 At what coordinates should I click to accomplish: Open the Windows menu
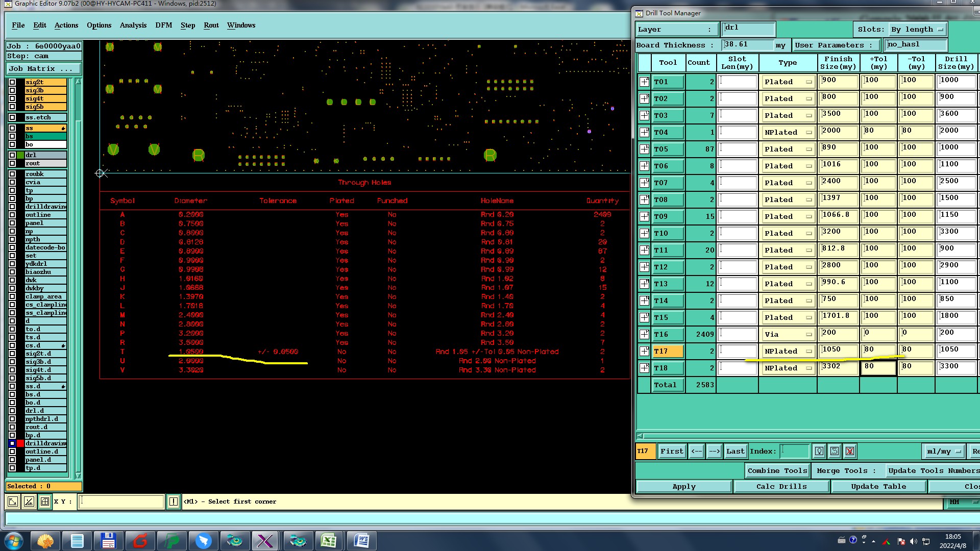241,25
